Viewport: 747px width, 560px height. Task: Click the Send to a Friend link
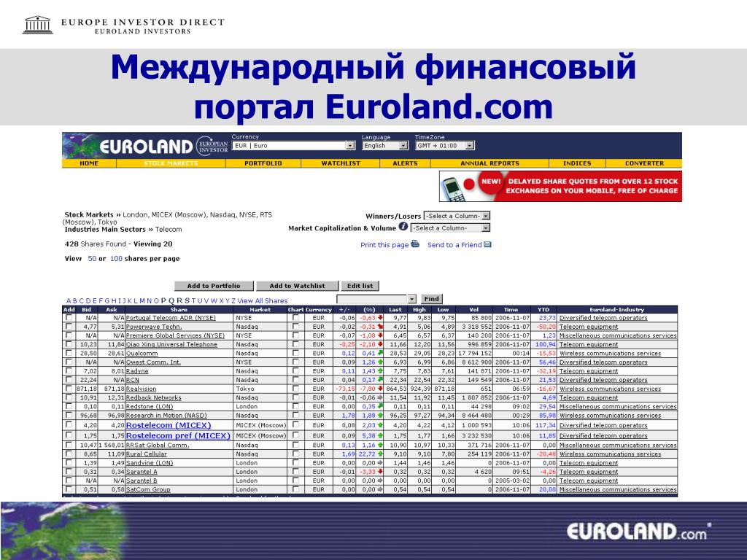coord(454,245)
